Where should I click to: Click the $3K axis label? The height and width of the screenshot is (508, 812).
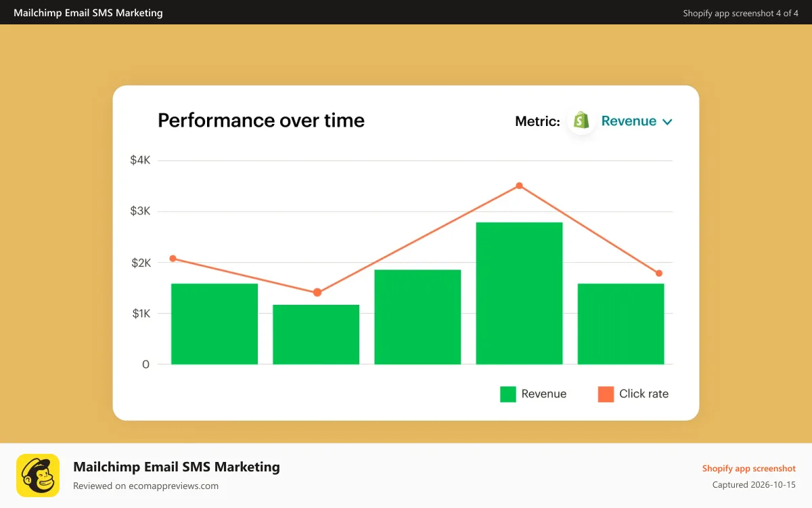[140, 211]
